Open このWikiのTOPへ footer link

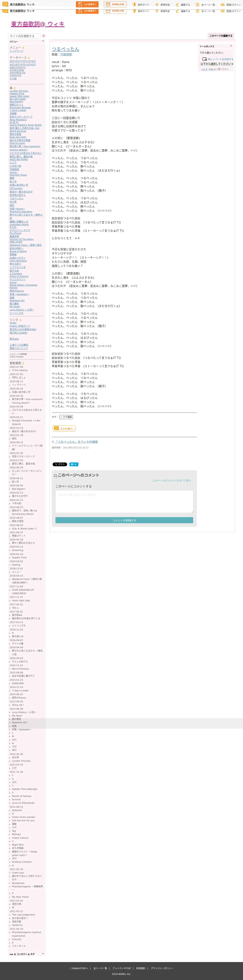point(79,968)
